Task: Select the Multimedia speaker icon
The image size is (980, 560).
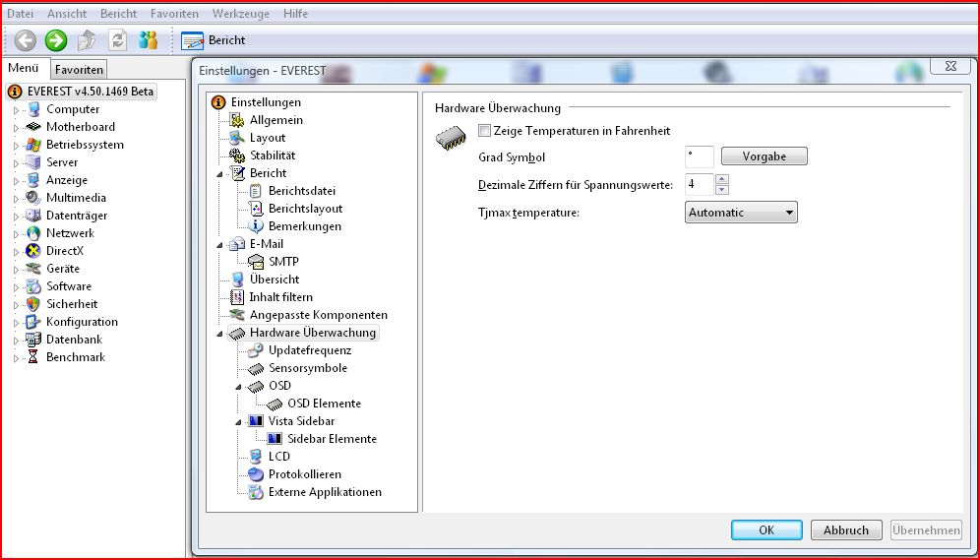Action: pyautogui.click(x=33, y=198)
